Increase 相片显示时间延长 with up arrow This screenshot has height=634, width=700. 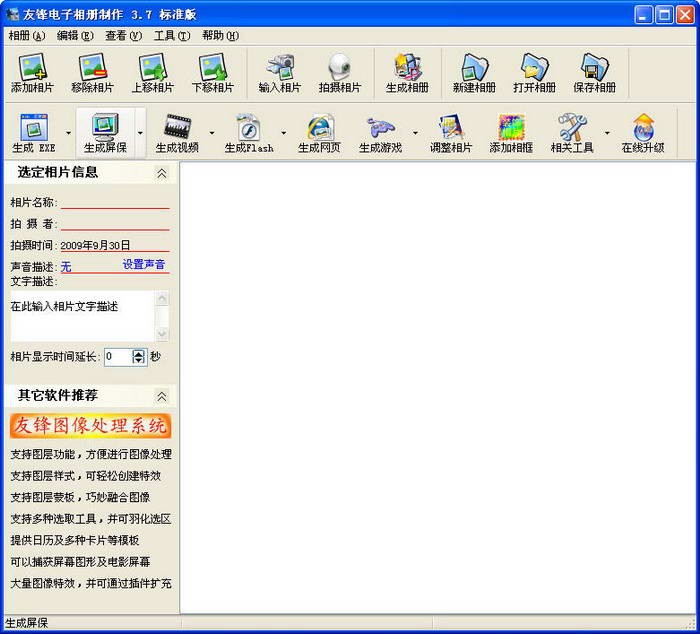coord(139,353)
